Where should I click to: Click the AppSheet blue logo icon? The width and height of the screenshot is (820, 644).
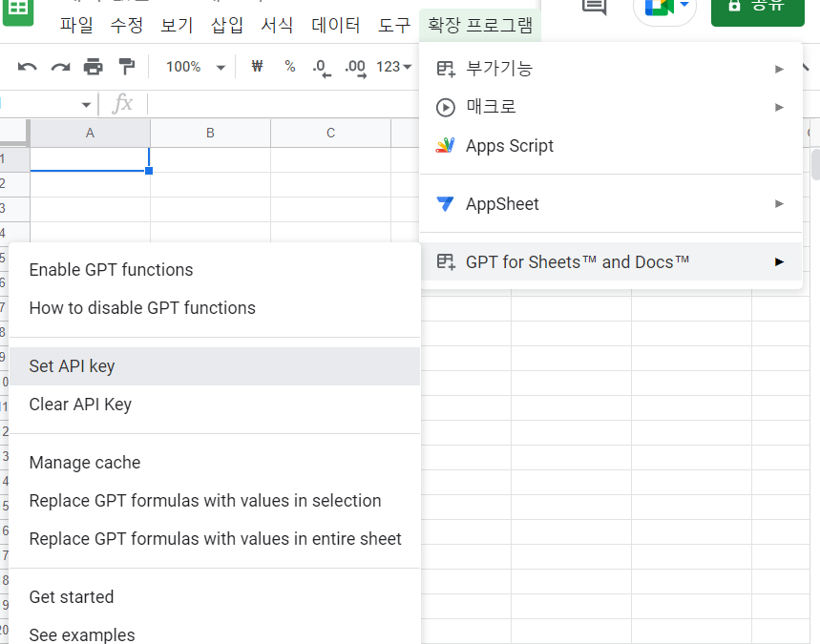pyautogui.click(x=445, y=203)
